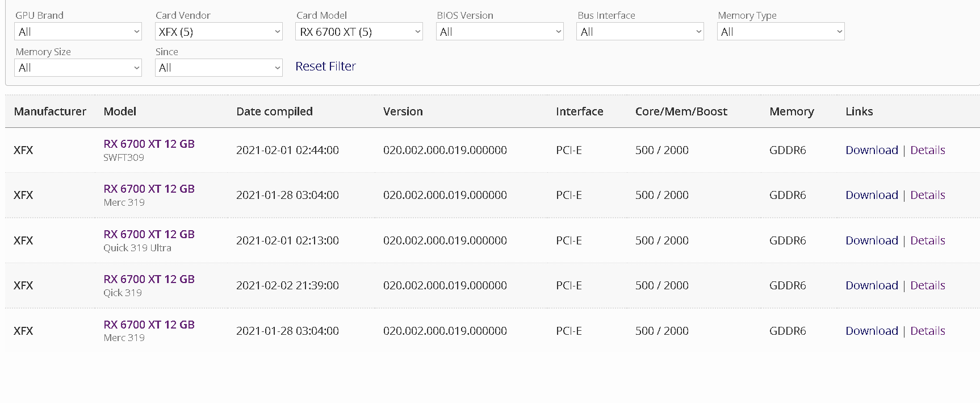
Task: Click the Links column header
Action: (859, 111)
